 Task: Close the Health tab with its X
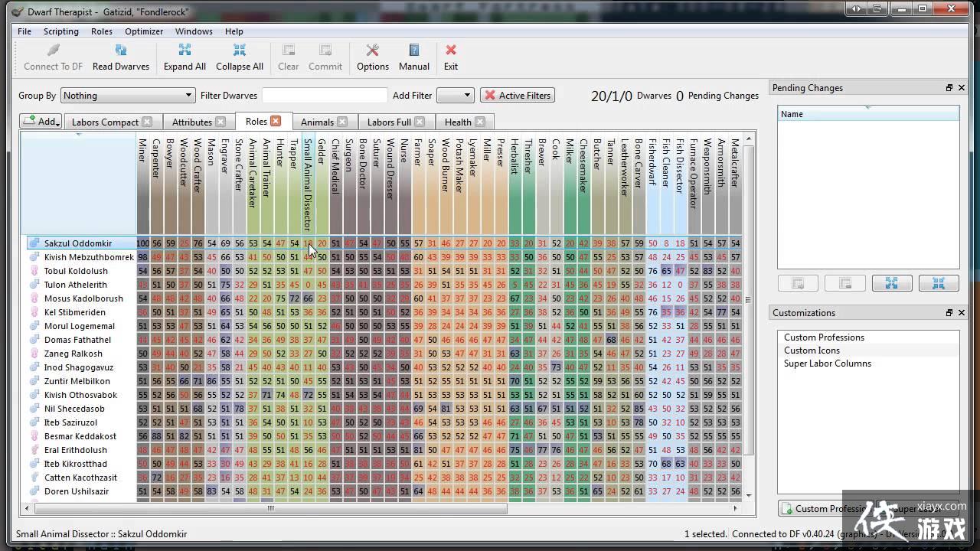tap(479, 122)
